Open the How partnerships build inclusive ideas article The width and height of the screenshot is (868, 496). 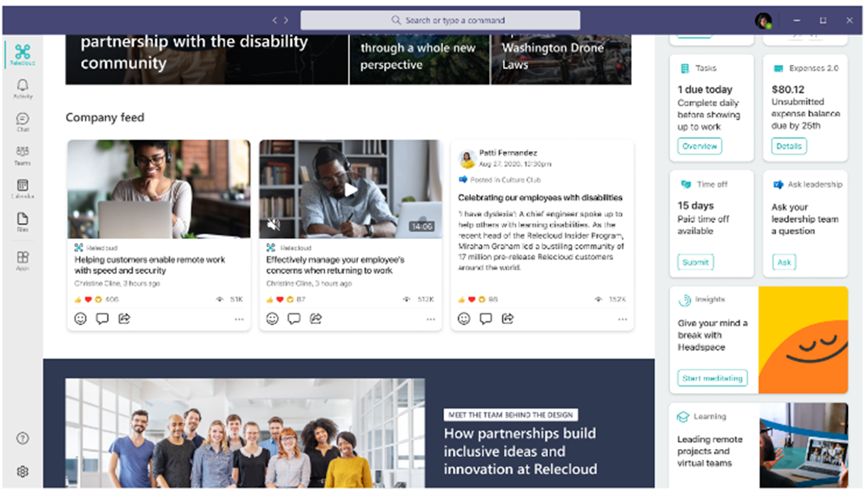point(520,451)
